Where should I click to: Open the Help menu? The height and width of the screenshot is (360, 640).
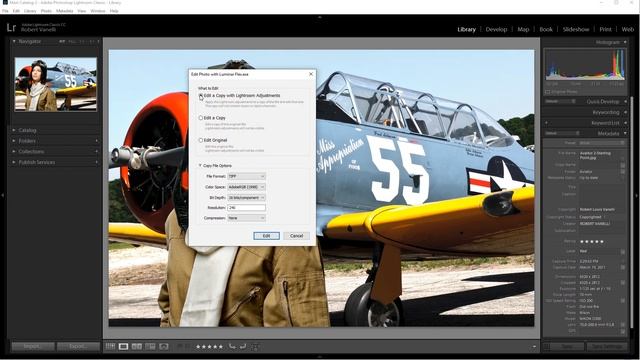(x=114, y=11)
